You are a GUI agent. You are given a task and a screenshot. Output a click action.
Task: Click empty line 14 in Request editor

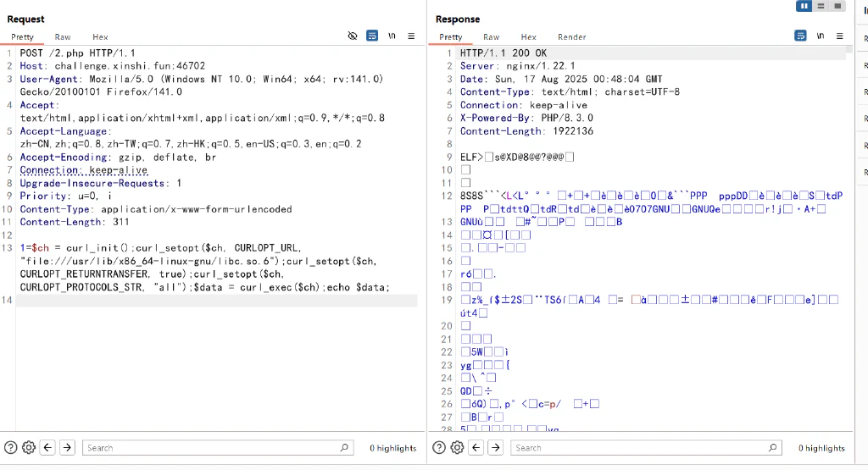(216, 301)
